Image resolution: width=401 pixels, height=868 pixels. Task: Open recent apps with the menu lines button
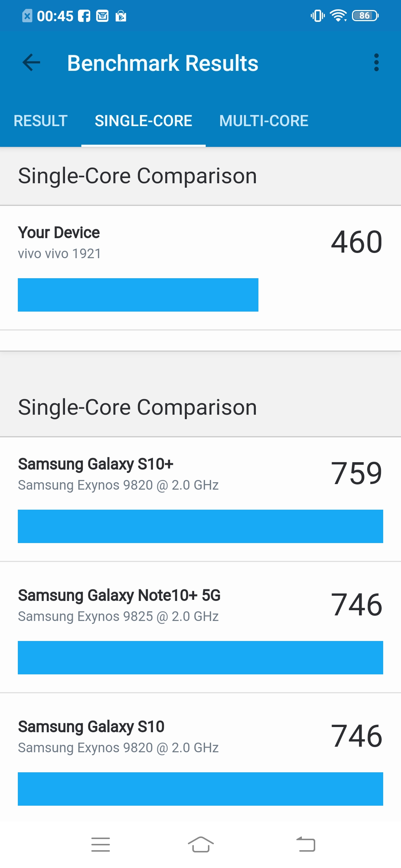101,845
